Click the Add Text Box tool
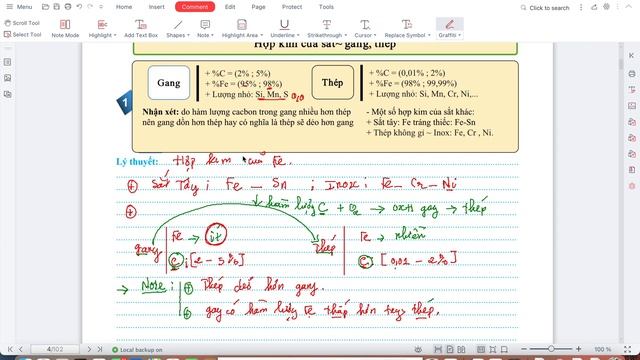This screenshot has height=360, width=640. 141,29
